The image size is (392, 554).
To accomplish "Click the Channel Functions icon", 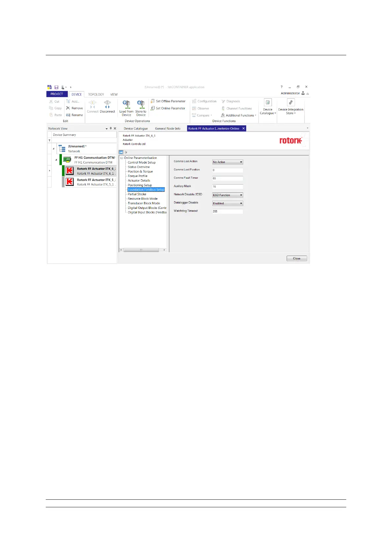I will point(223,109).
